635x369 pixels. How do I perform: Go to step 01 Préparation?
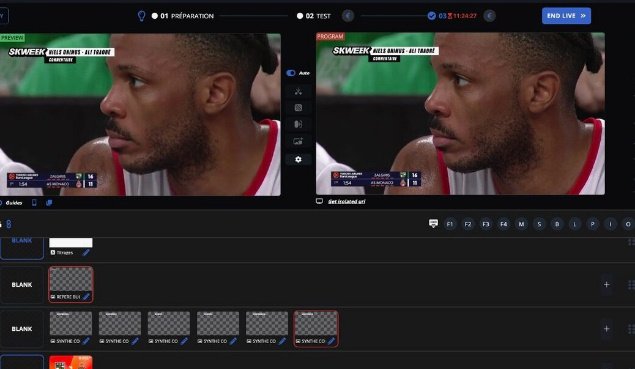point(183,16)
